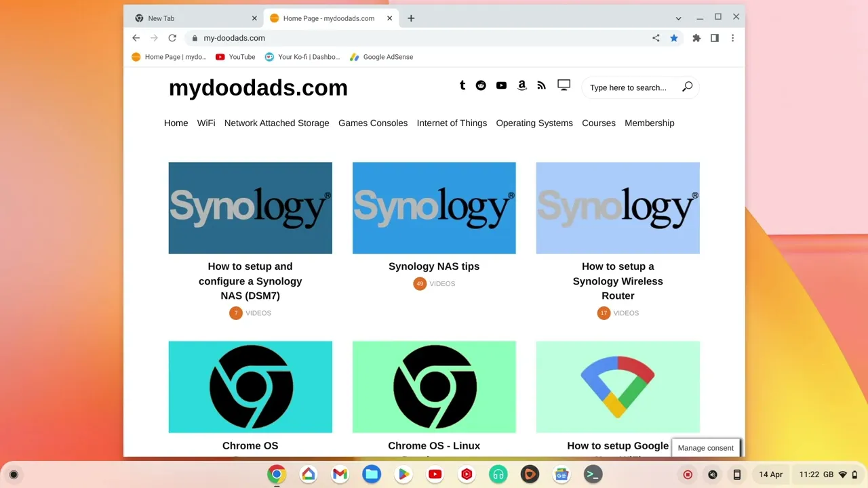The image size is (868, 488).
Task: Open the YouTube bookmark
Action: 235,57
